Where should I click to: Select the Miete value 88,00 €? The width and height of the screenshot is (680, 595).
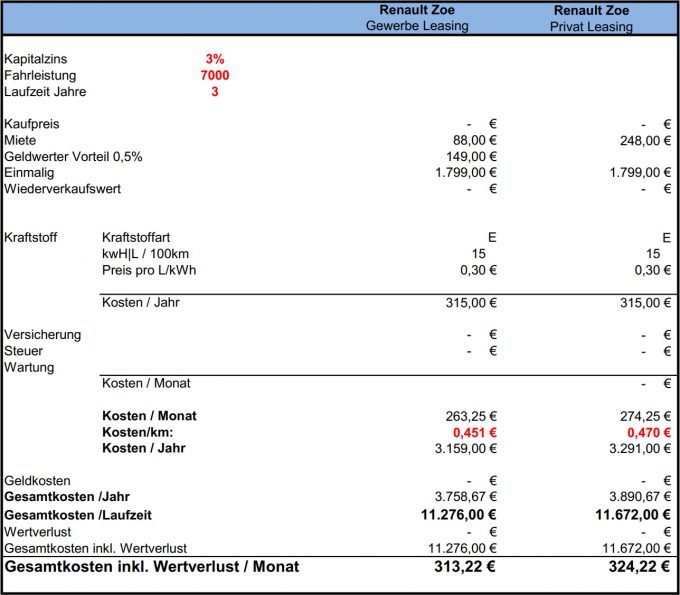point(475,141)
